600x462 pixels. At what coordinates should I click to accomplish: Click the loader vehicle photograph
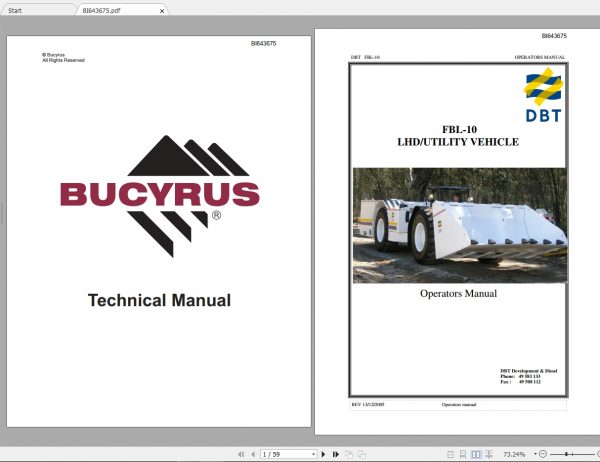coord(460,225)
